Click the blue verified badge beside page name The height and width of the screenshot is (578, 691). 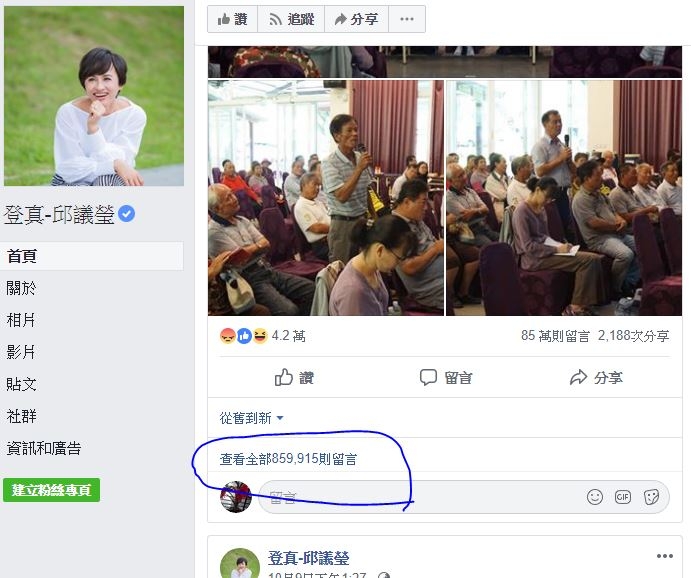(x=127, y=214)
